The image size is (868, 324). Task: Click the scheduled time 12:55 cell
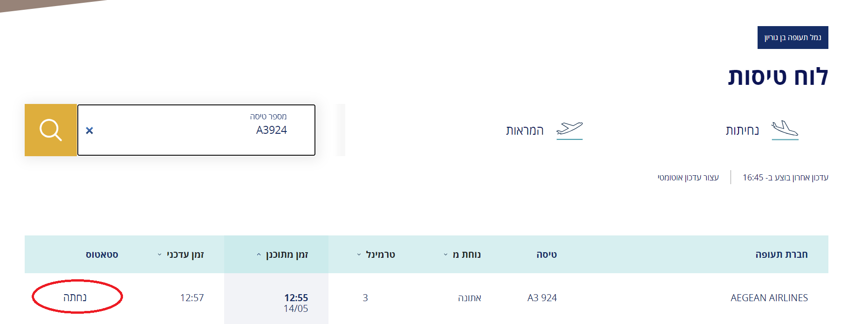point(296,297)
